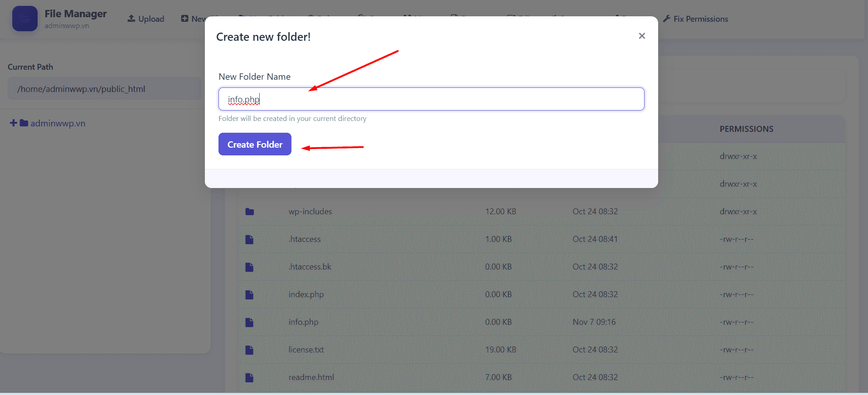
Task: Click the info.php file icon in list
Action: coord(249,322)
